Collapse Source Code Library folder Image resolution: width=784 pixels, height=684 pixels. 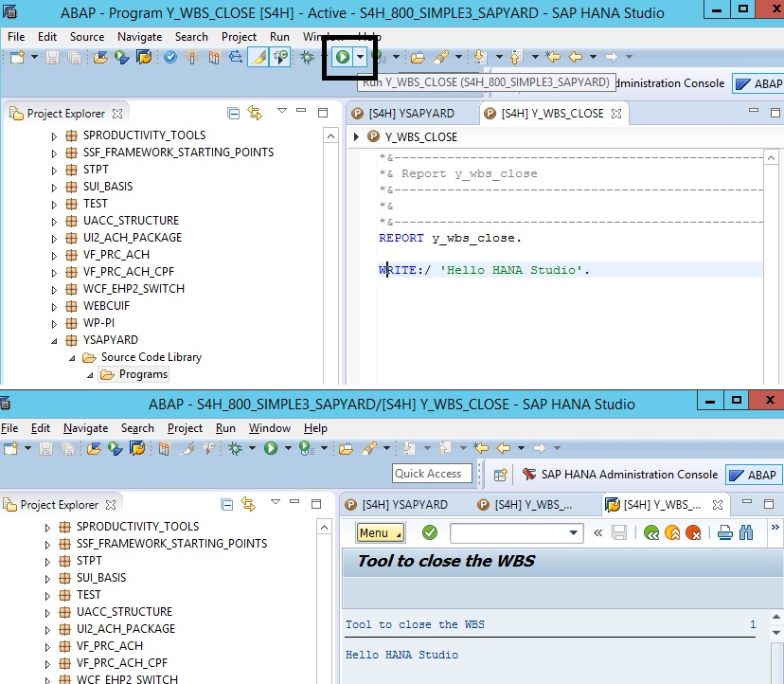[x=72, y=358]
